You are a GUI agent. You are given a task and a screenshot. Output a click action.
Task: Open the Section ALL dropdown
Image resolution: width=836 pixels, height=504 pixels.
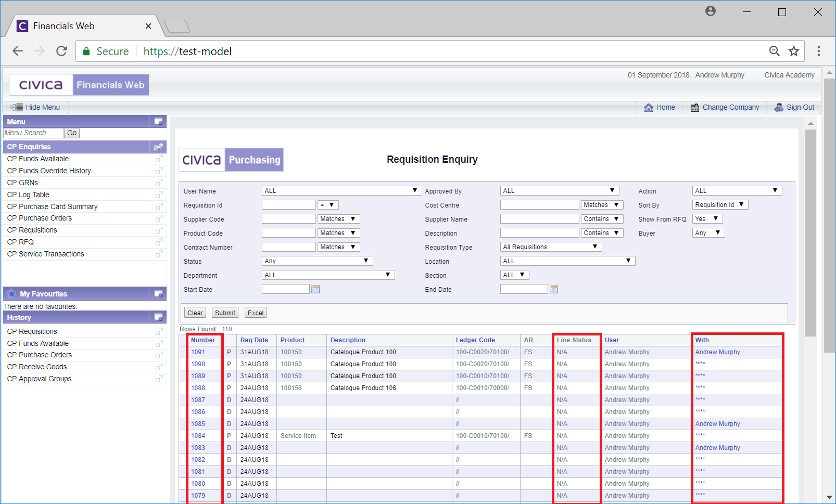tap(515, 275)
